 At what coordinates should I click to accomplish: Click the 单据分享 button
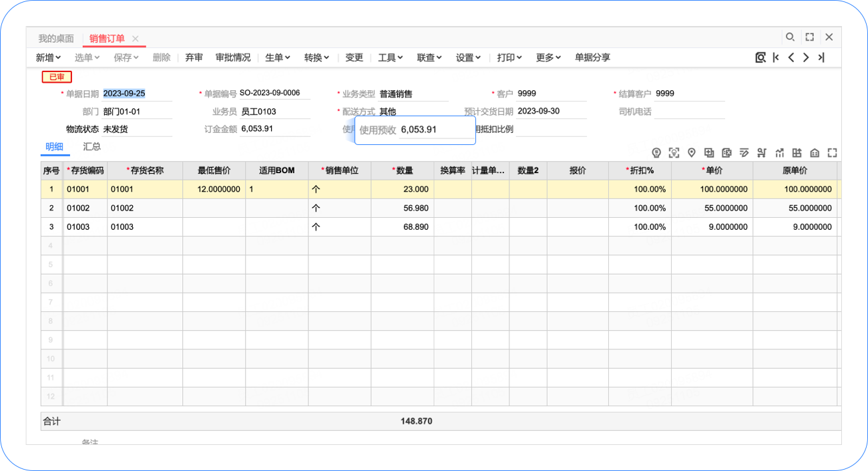click(x=592, y=57)
